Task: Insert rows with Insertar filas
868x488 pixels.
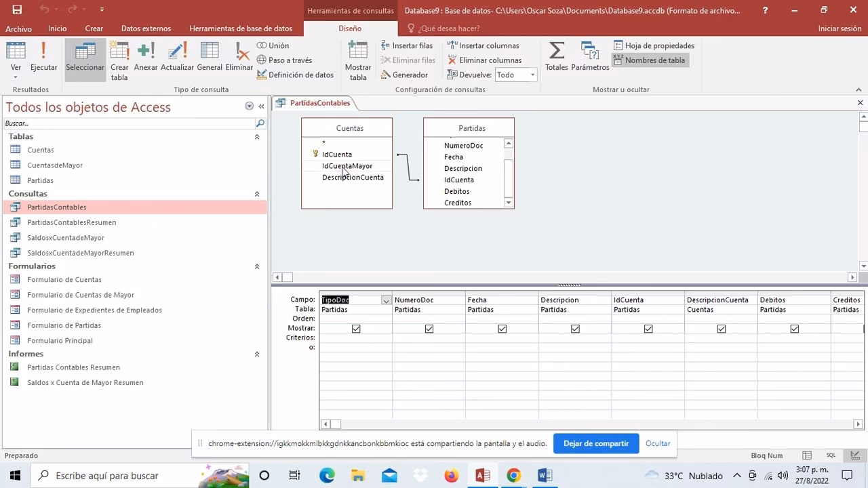Action: point(407,45)
